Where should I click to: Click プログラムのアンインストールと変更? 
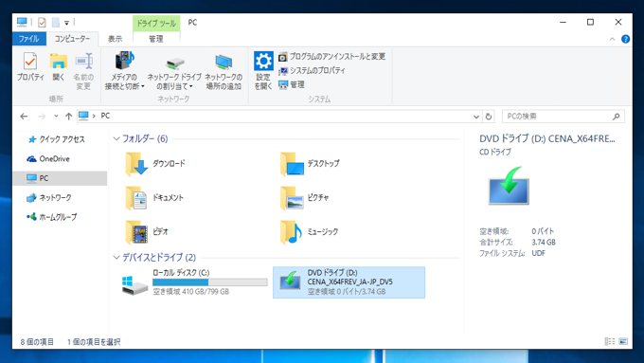pyautogui.click(x=331, y=56)
